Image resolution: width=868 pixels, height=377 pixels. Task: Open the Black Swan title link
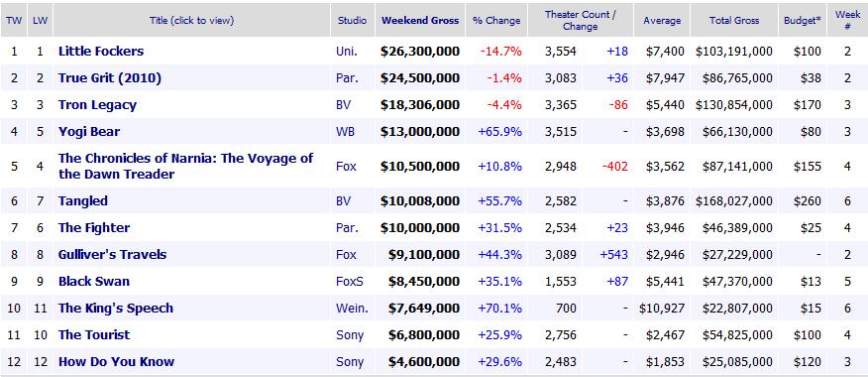tap(94, 281)
